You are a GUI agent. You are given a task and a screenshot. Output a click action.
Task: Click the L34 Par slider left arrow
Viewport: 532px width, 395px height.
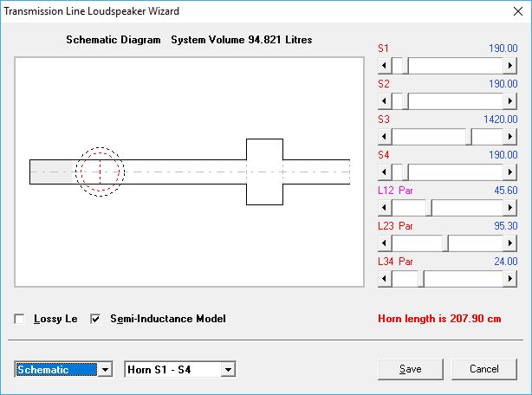(385, 279)
